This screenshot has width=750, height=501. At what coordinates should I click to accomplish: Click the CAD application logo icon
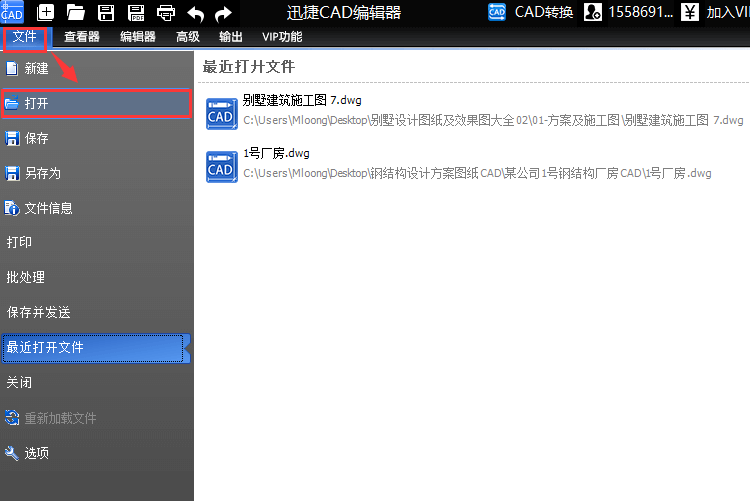click(12, 12)
